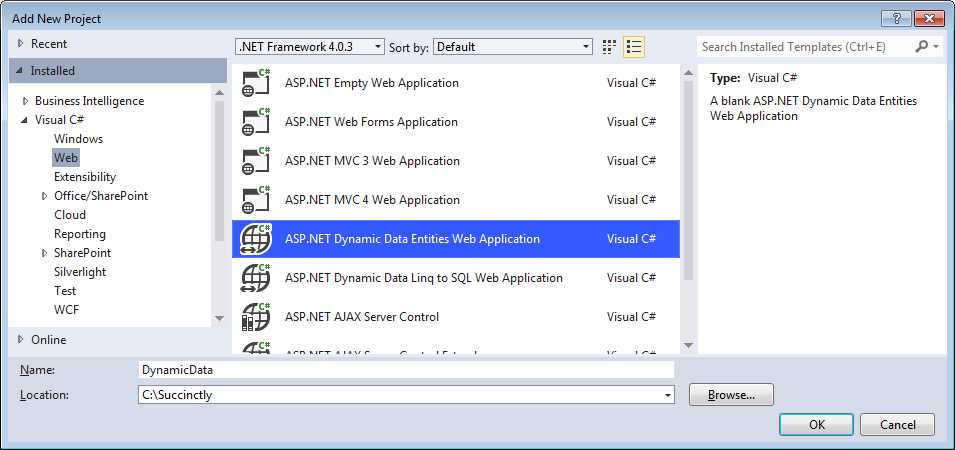Click the category tree scroll down arrow
Viewport: 955px width, 450px height.
coord(220,318)
